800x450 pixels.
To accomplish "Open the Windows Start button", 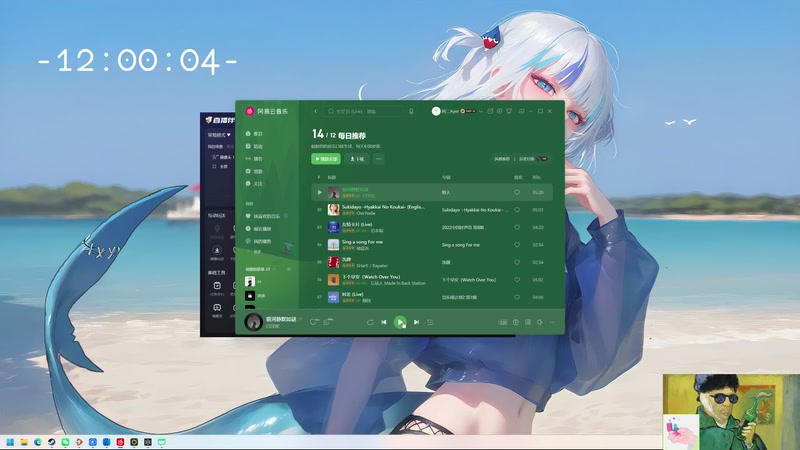I will [10, 442].
